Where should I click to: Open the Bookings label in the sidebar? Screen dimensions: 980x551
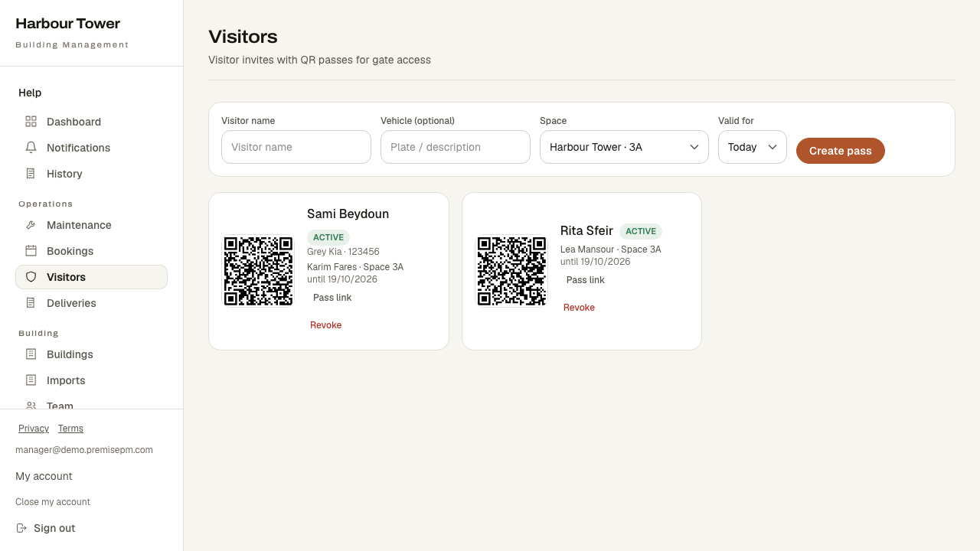tap(70, 251)
